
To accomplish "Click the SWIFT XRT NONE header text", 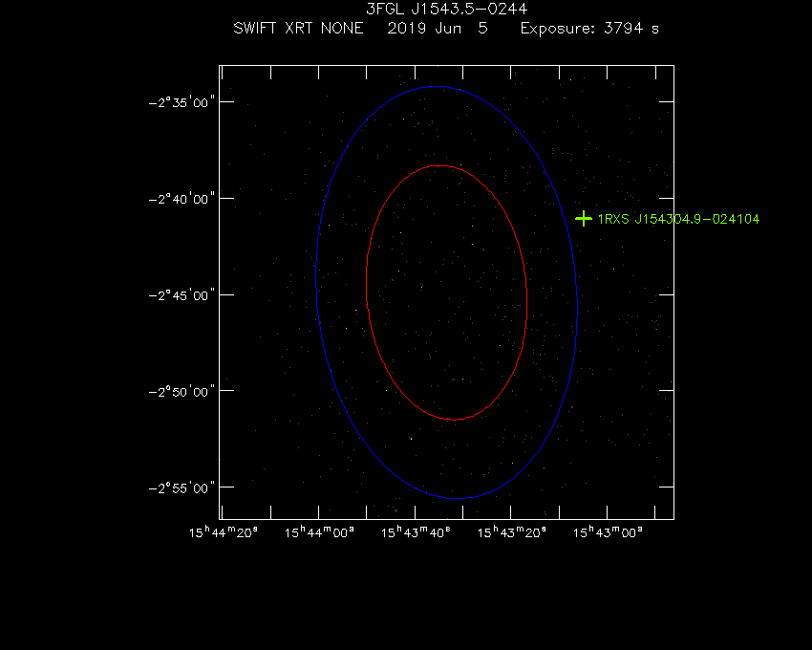I will click(298, 28).
